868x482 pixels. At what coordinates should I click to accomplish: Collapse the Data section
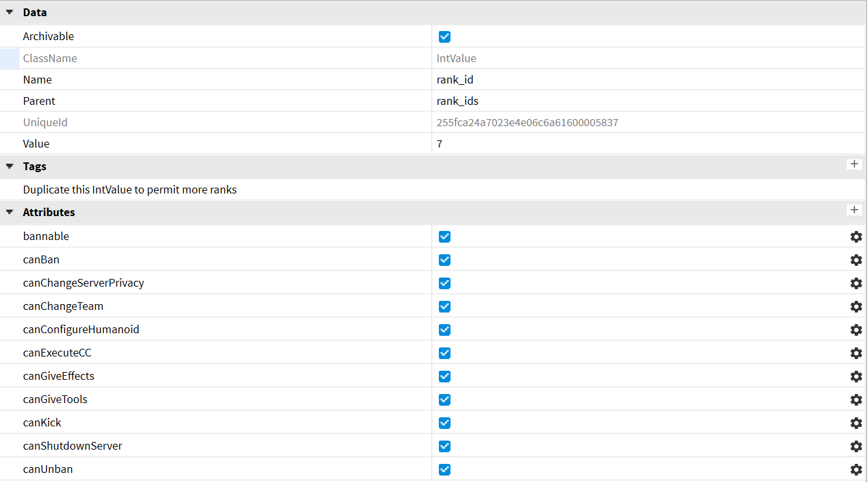(8, 12)
